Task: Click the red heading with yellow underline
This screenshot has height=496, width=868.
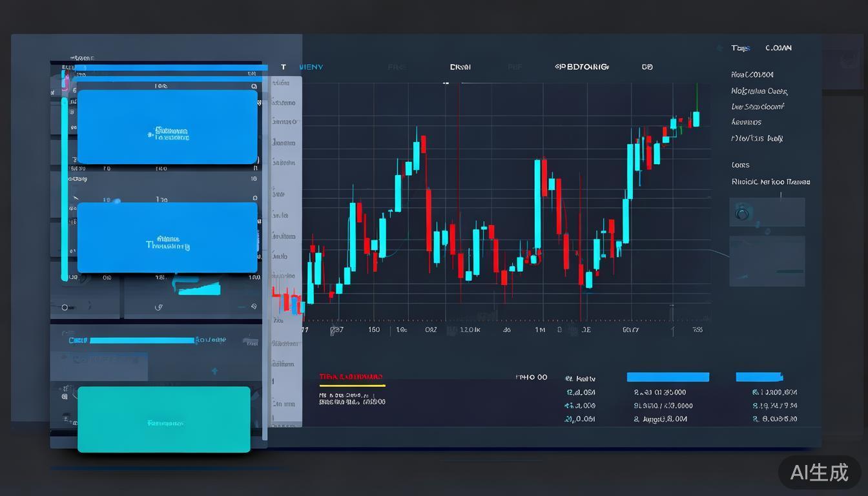Action: pyautogui.click(x=351, y=377)
